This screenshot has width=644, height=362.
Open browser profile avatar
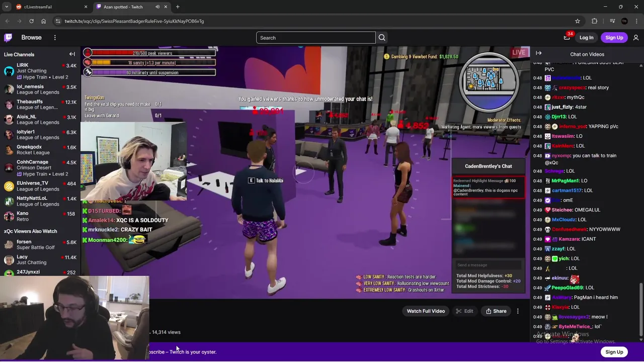click(x=624, y=21)
